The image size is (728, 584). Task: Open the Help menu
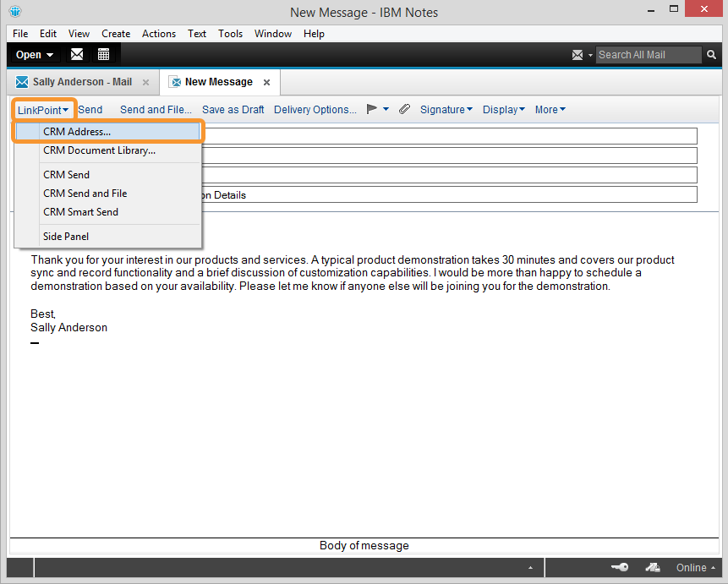coord(314,34)
